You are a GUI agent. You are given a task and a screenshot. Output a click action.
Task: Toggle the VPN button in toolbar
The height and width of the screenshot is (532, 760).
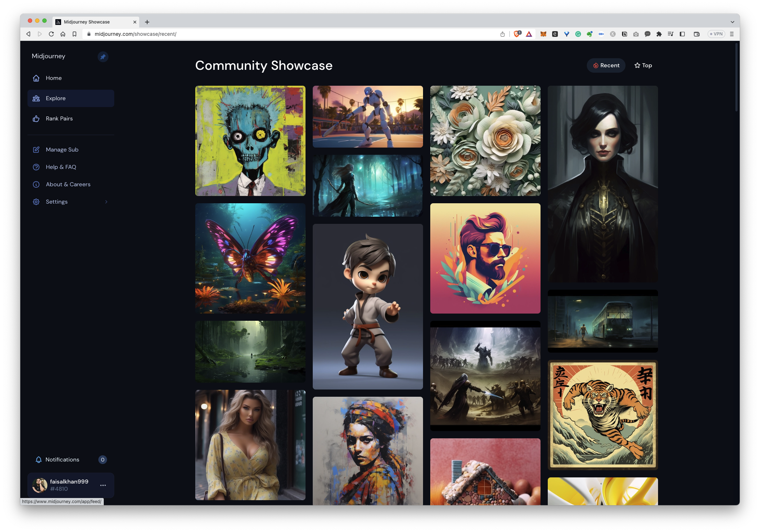pos(716,34)
